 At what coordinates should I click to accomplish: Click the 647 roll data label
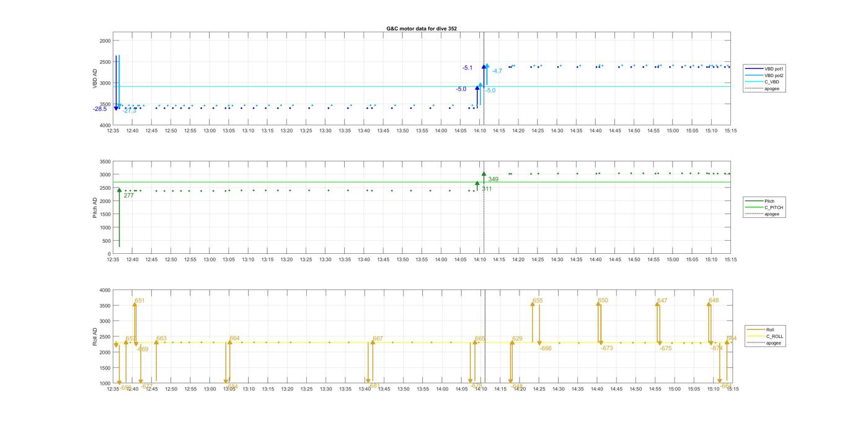(x=662, y=301)
